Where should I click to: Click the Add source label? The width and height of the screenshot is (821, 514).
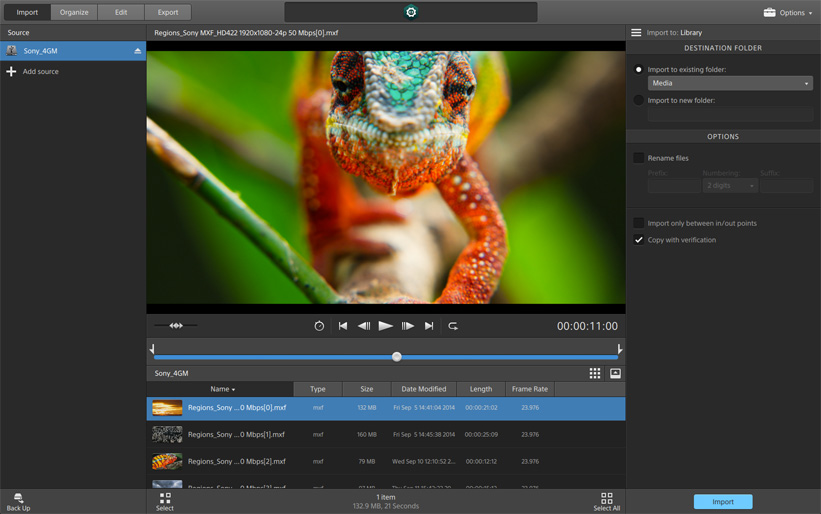tap(40, 71)
